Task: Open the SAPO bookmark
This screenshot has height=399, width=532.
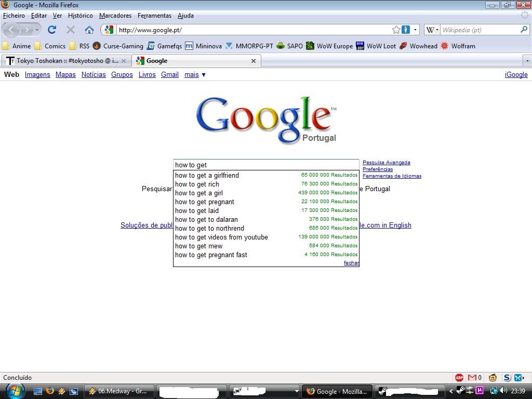Action: click(x=289, y=46)
